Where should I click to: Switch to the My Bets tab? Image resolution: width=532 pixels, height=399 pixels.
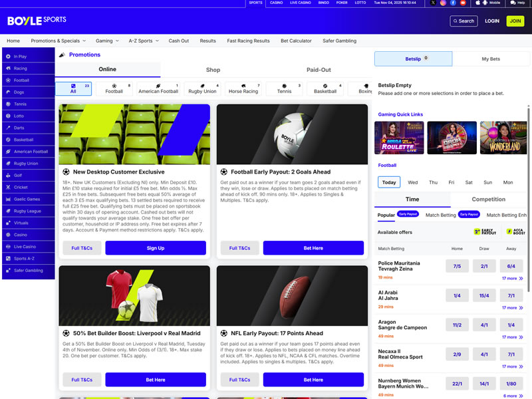491,59
